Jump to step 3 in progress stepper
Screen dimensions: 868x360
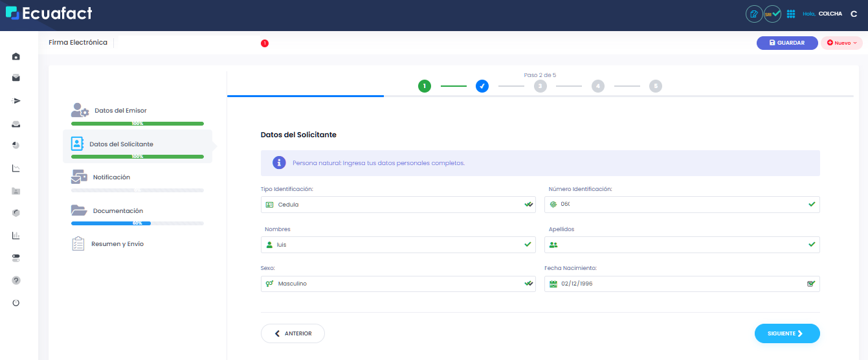(x=540, y=86)
